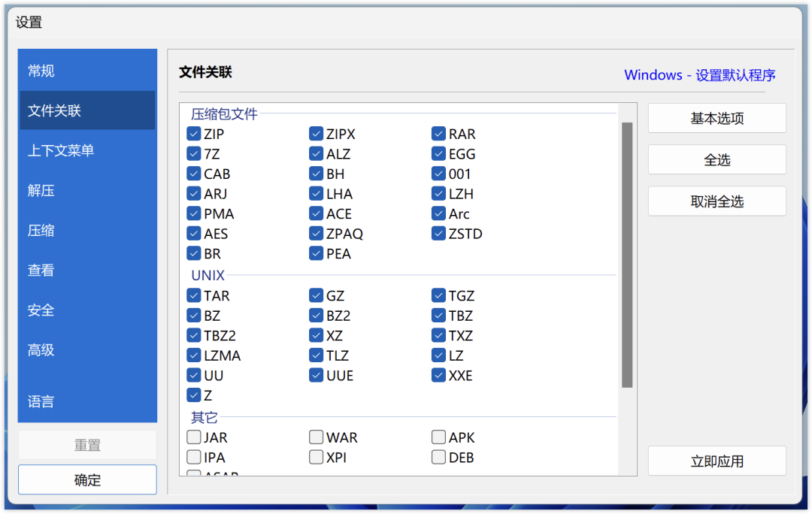The image size is (812, 514).
Task: Click the file list vertical scrollbar
Action: click(627, 255)
